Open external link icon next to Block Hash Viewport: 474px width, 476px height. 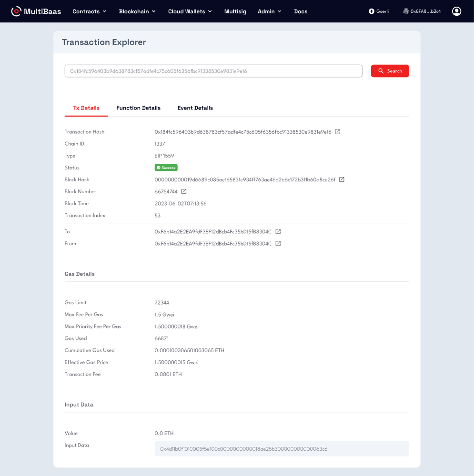pos(342,179)
